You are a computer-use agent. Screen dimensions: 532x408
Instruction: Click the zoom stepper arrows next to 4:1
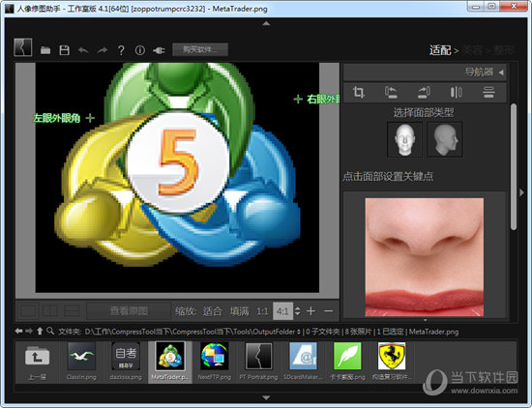click(x=298, y=311)
